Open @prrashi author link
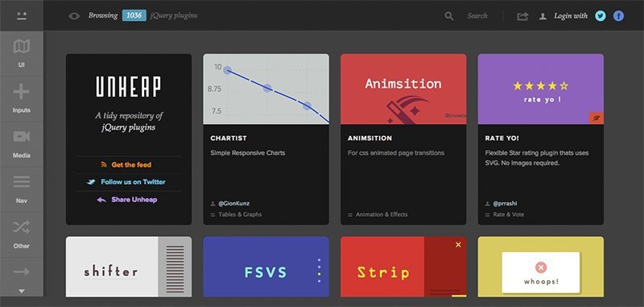This screenshot has width=644, height=307. point(506,203)
